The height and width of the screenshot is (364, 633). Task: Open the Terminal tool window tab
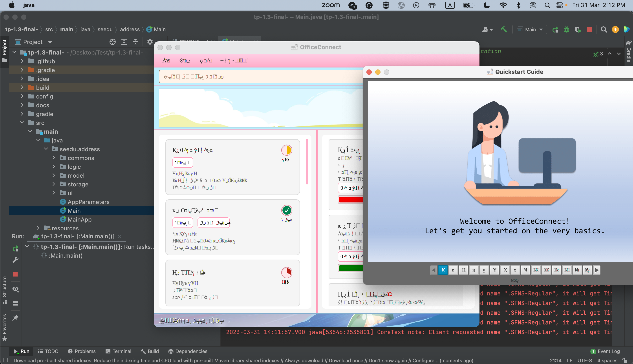tap(118, 351)
